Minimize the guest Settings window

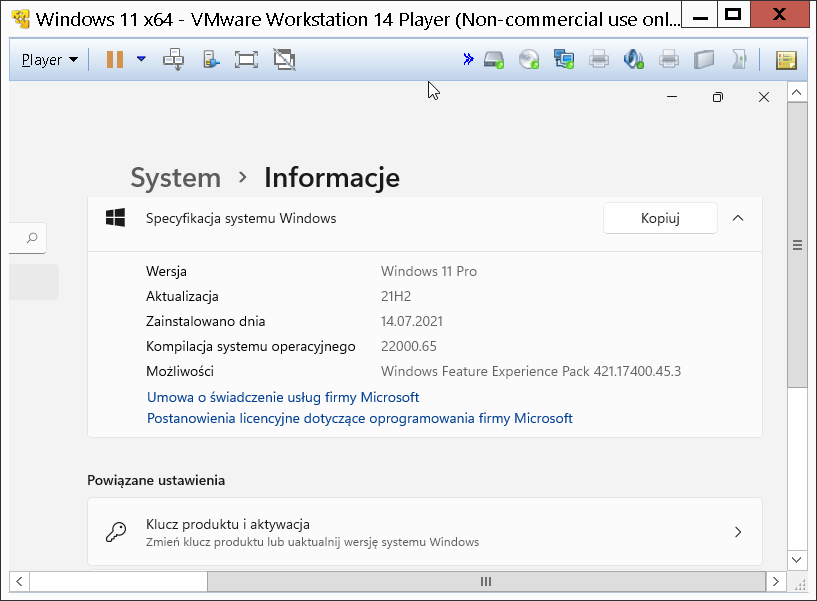pyautogui.click(x=672, y=97)
